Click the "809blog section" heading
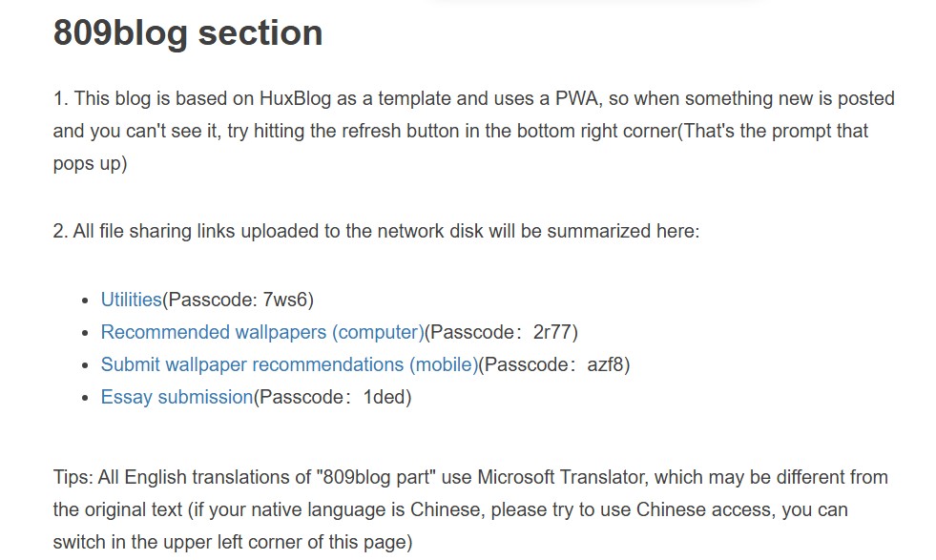936x560 pixels. tap(188, 32)
